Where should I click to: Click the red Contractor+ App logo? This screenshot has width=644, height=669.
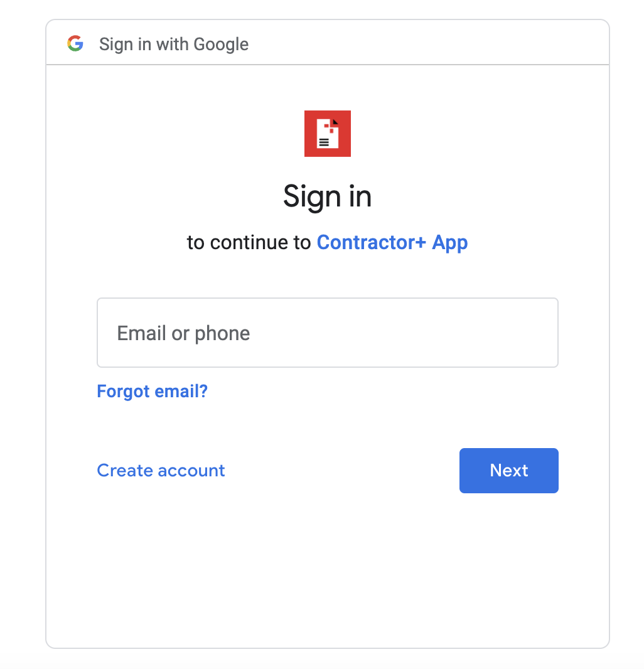327,134
